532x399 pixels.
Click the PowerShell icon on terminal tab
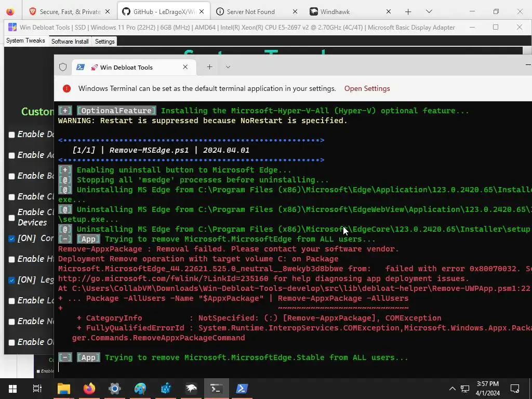tap(81, 67)
